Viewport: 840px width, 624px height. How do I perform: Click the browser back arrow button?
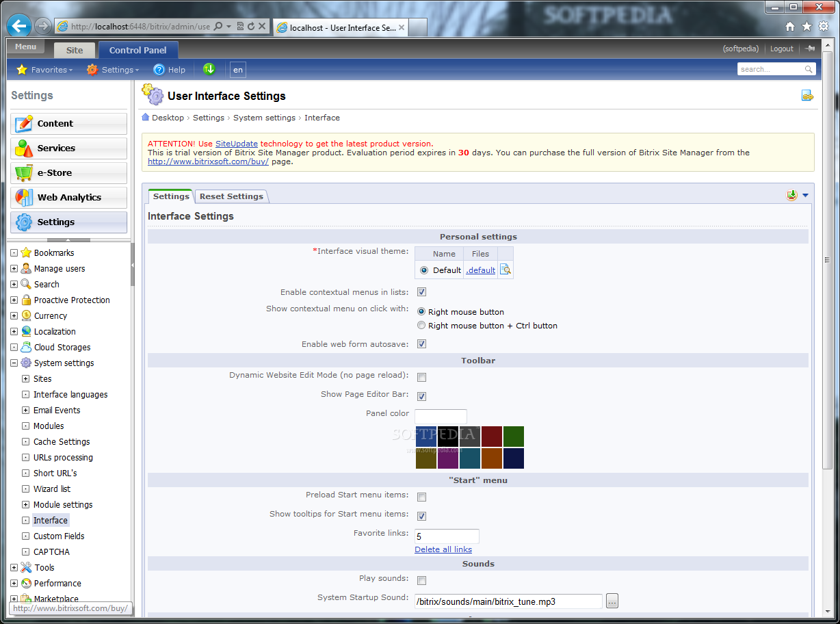pyautogui.click(x=19, y=27)
